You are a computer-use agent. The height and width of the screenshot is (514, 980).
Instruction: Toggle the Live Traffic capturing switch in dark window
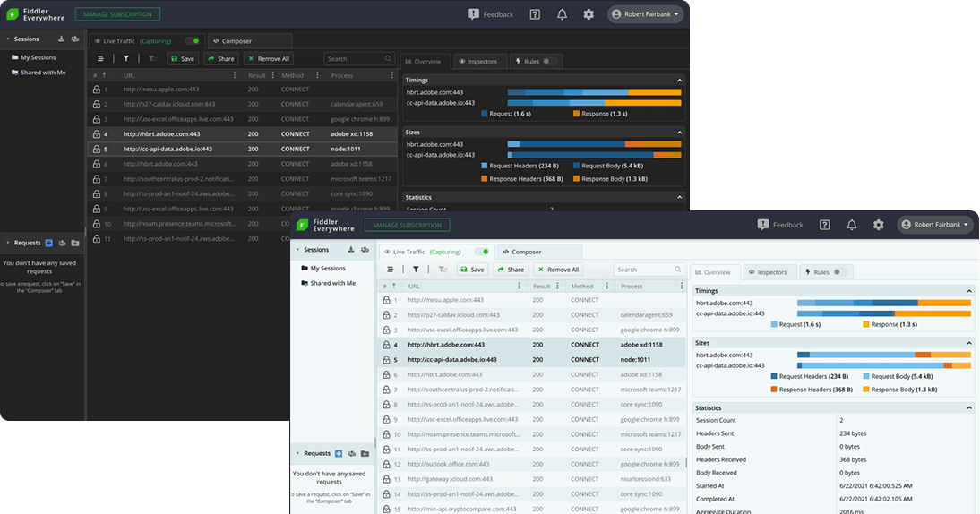pyautogui.click(x=193, y=41)
